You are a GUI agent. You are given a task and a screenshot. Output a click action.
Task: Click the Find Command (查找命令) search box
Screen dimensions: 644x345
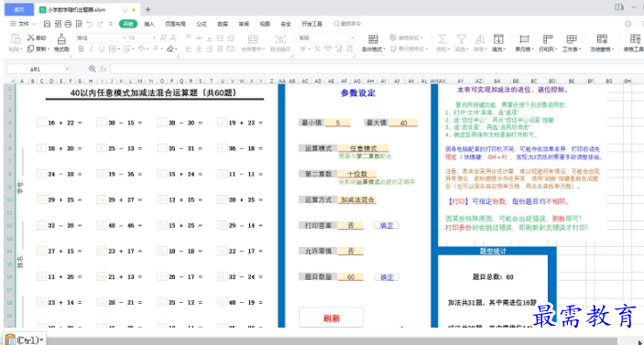coord(347,24)
